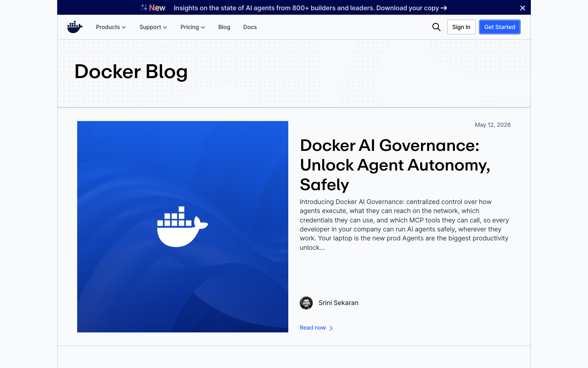Click the article excerpt starting 'Introducing Docker AI Governance'
Image resolution: width=588 pixels, height=368 pixels.
point(404,224)
